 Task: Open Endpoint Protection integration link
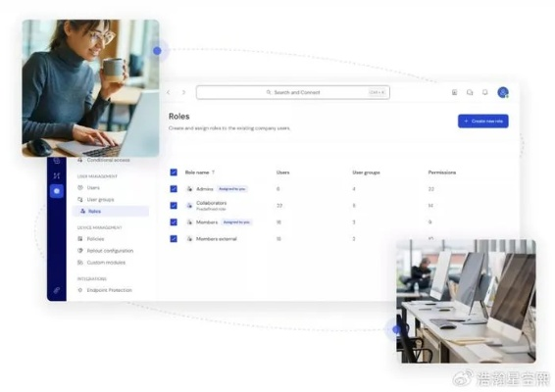[x=110, y=290]
